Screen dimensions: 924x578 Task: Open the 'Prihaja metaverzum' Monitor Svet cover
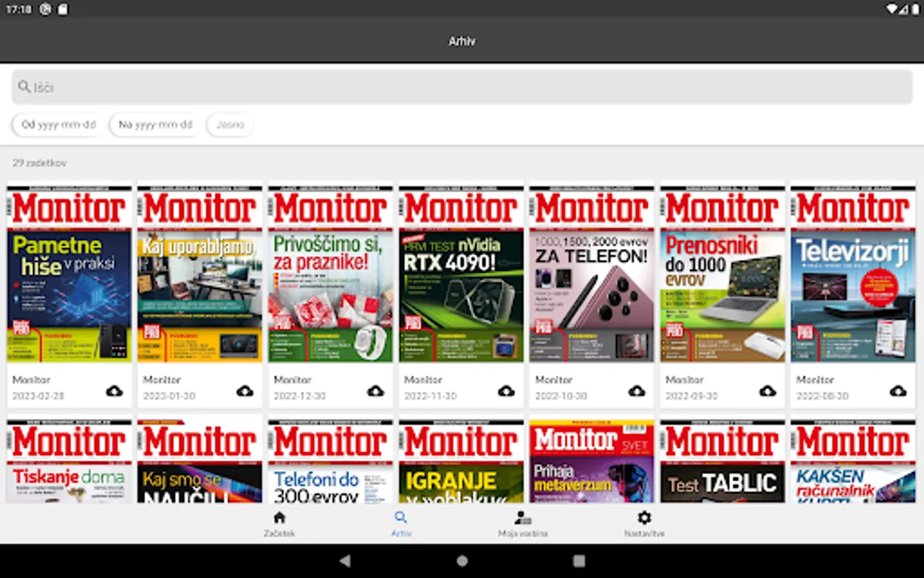click(592, 461)
